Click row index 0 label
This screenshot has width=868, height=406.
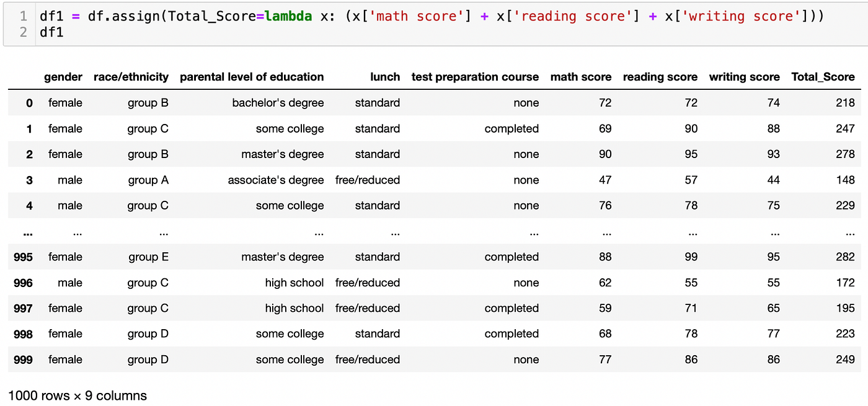(29, 103)
